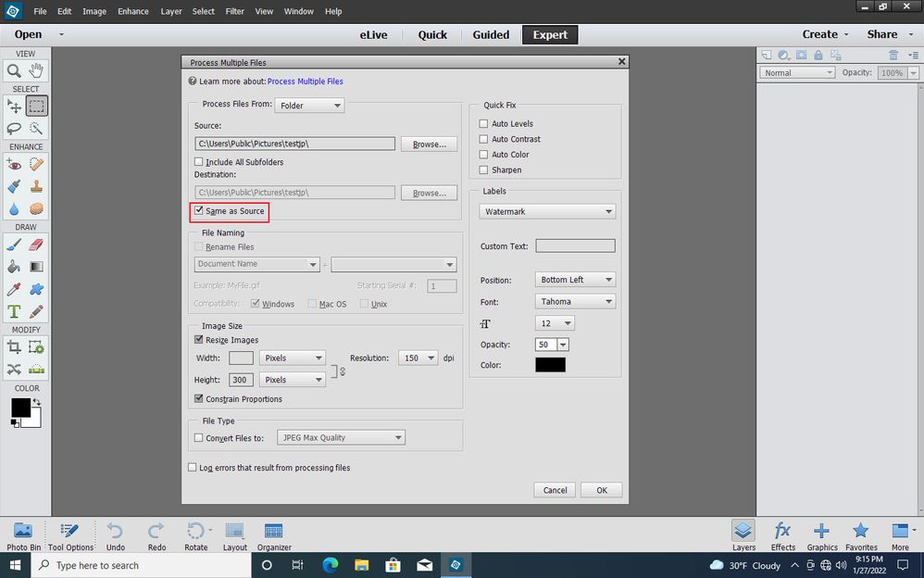Select the Lasso tool
This screenshot has width=924, height=578.
click(x=14, y=128)
